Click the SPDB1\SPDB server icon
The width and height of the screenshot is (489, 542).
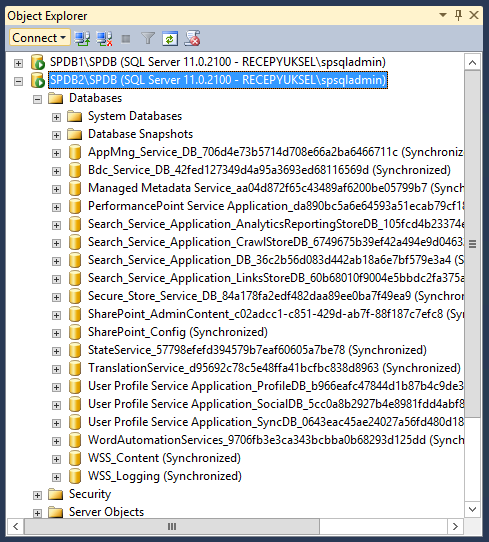pos(38,62)
